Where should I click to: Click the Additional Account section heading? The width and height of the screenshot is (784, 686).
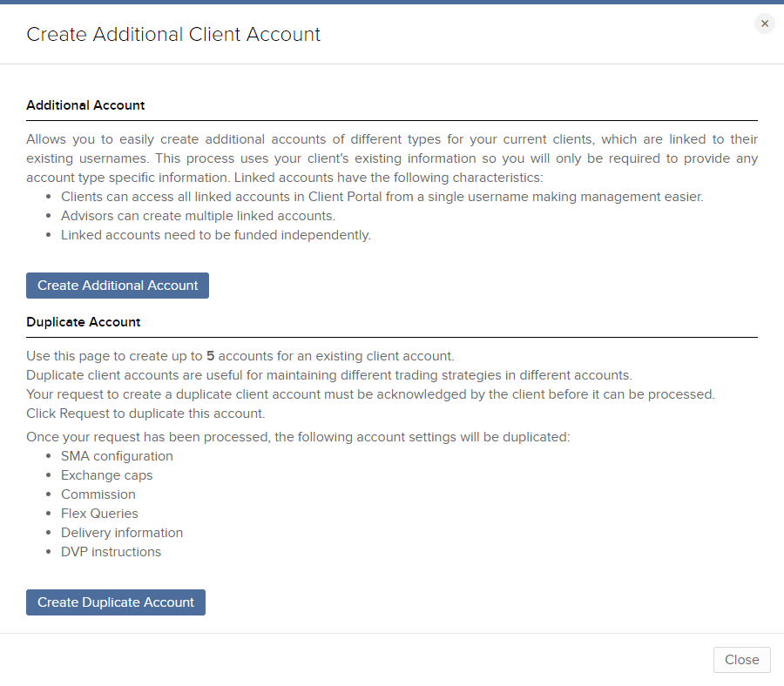[x=85, y=104]
